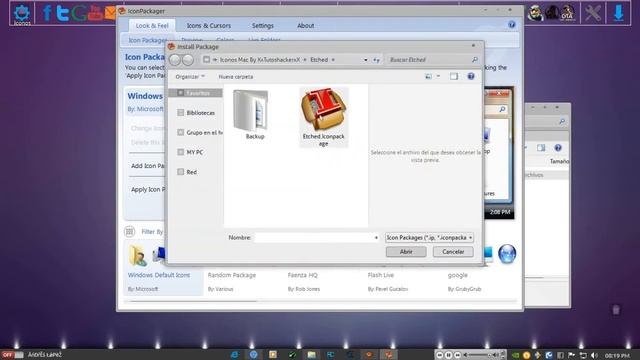Select Grupo en el hogar in navigation pane
The image size is (640, 360).
(200, 133)
